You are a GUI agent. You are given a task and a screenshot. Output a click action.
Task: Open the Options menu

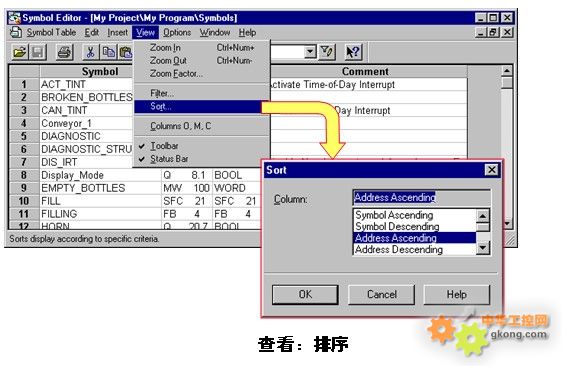point(177,33)
